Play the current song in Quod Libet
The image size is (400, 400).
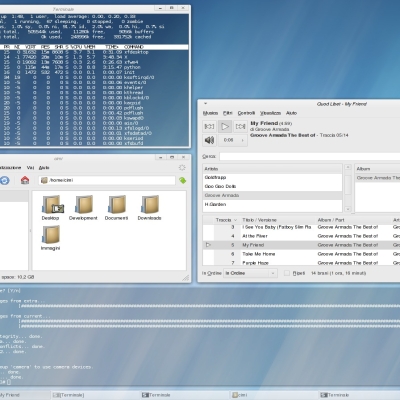(x=225, y=126)
